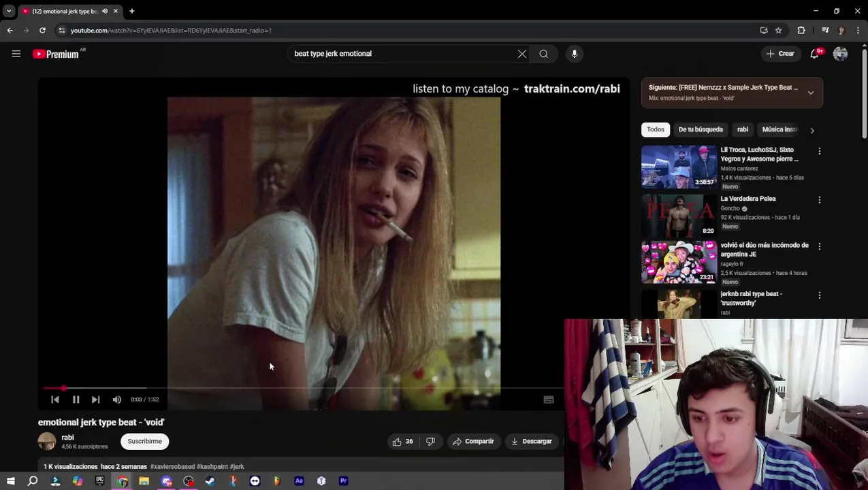Click the #kashpaint hashtag
868x490 pixels.
(x=212, y=467)
